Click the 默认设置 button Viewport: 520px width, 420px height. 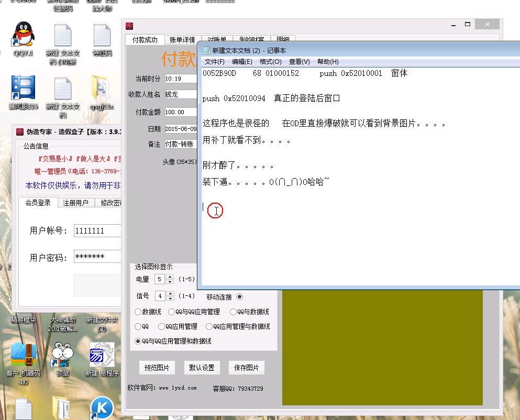tap(202, 368)
